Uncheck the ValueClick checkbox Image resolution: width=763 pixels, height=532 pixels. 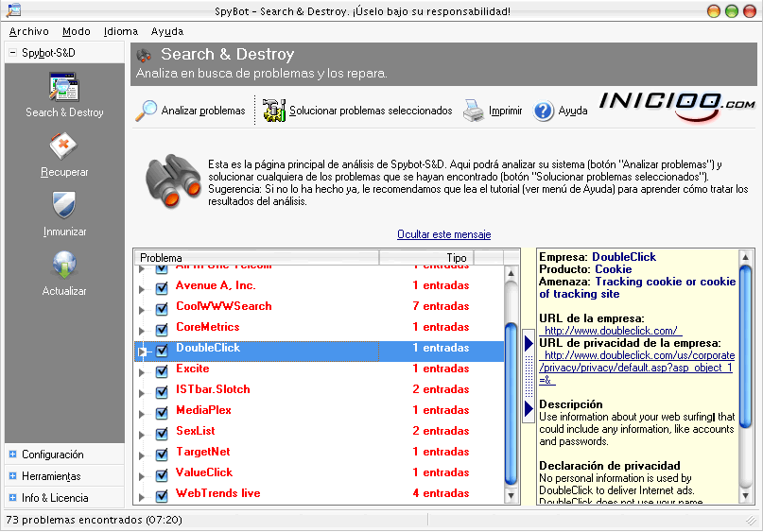coord(162,475)
